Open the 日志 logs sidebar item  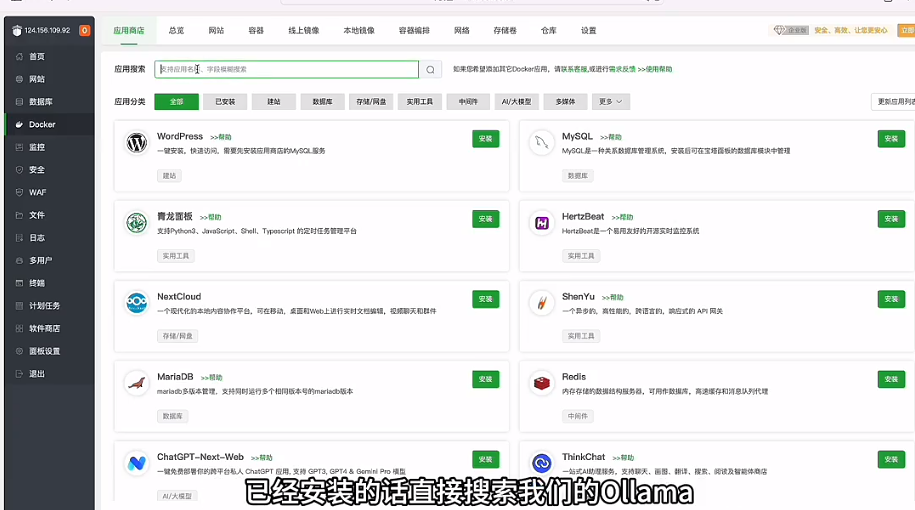(49, 238)
